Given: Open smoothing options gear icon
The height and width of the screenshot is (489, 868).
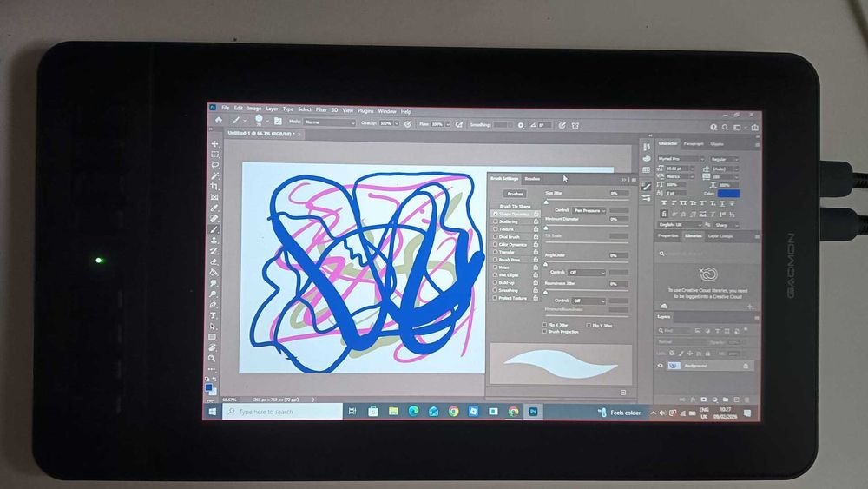Looking at the screenshot, I should click(521, 126).
